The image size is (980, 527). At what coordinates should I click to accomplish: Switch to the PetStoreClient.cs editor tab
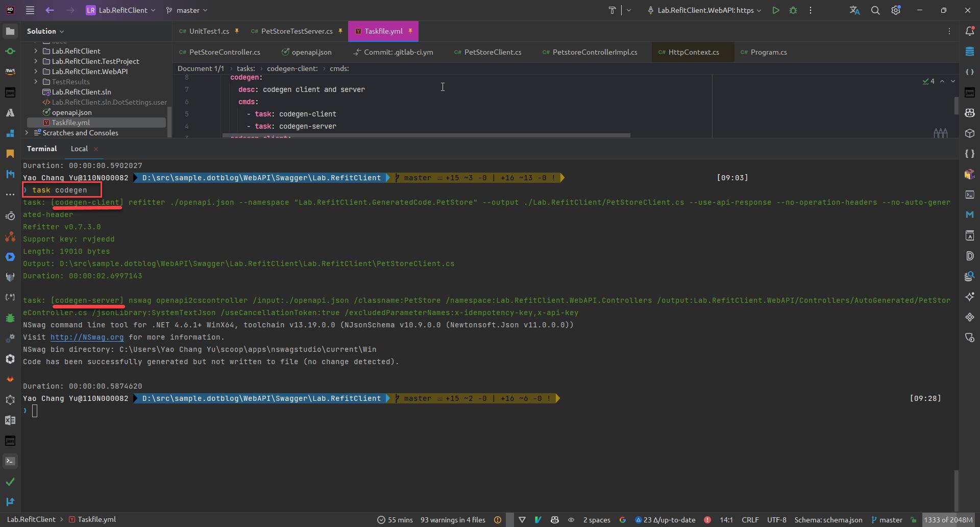(x=493, y=52)
